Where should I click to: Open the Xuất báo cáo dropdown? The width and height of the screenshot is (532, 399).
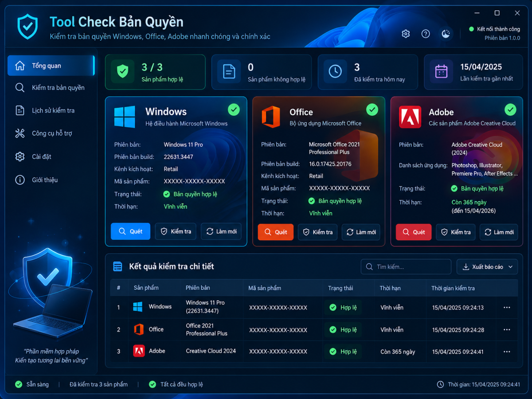tap(487, 267)
